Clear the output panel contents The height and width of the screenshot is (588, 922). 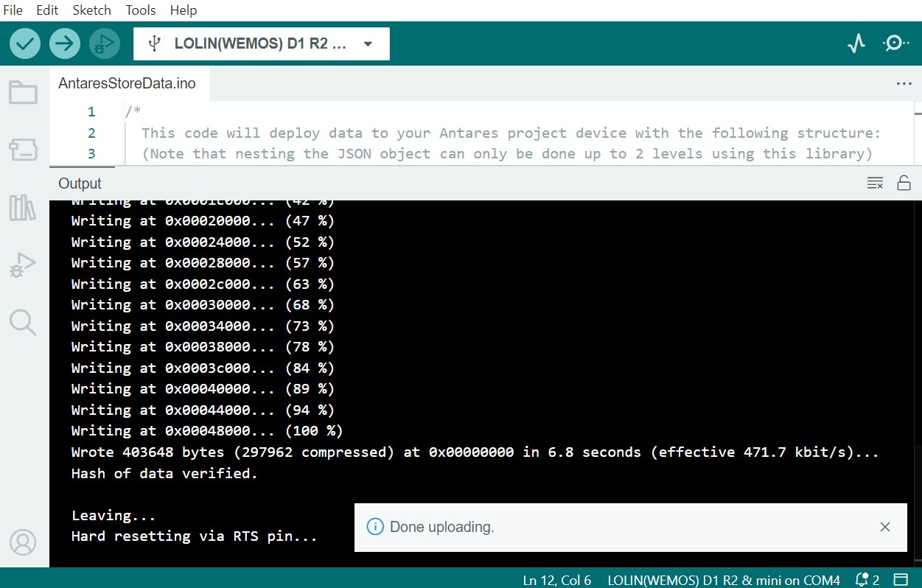(x=875, y=183)
